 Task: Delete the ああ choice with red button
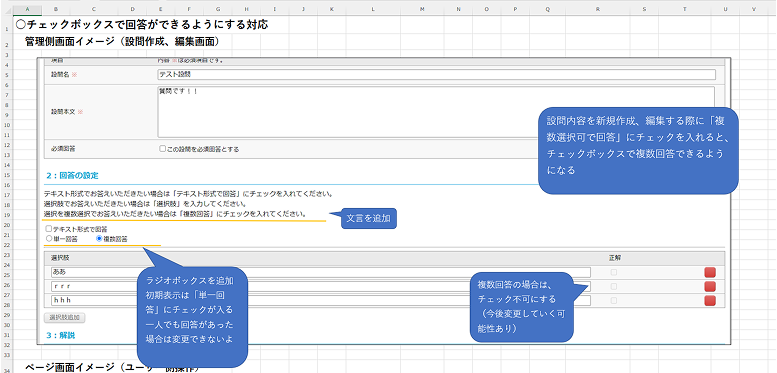coord(710,272)
